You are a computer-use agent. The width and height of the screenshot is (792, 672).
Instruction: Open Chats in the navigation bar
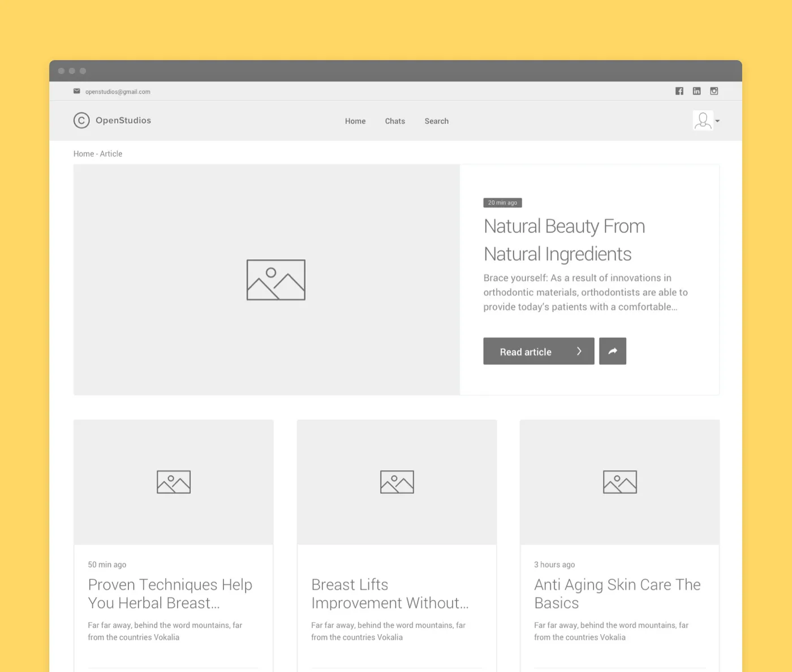[395, 121]
